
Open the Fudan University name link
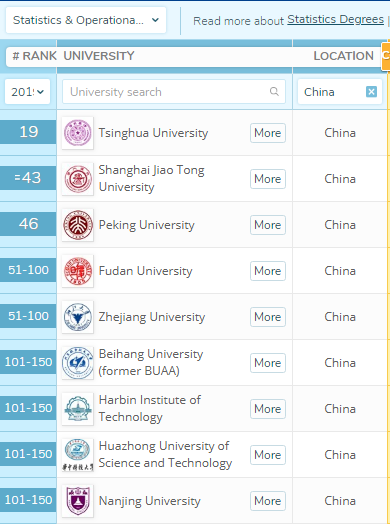145,271
